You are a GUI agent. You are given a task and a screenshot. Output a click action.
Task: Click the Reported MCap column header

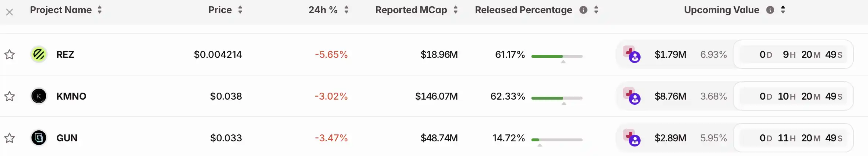pos(411,10)
